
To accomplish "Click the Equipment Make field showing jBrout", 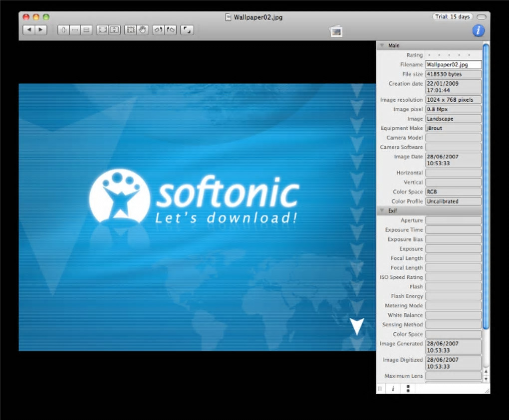I will (454, 128).
